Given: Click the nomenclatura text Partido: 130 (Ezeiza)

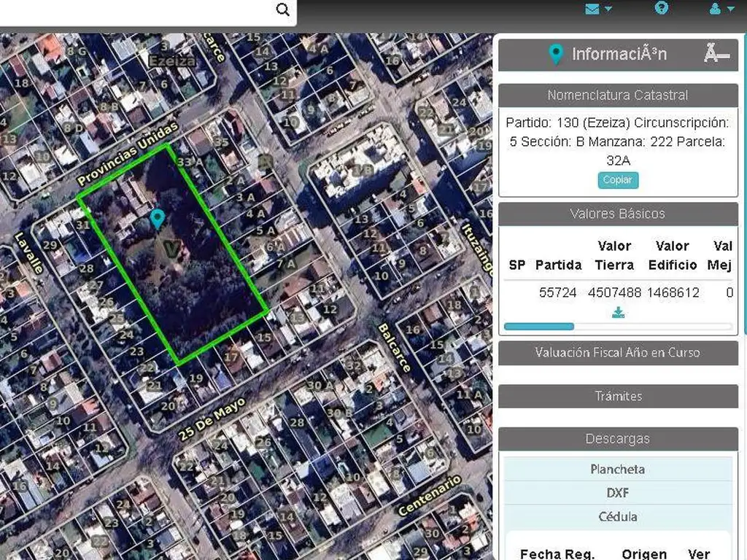Looking at the screenshot, I should pos(568,122).
